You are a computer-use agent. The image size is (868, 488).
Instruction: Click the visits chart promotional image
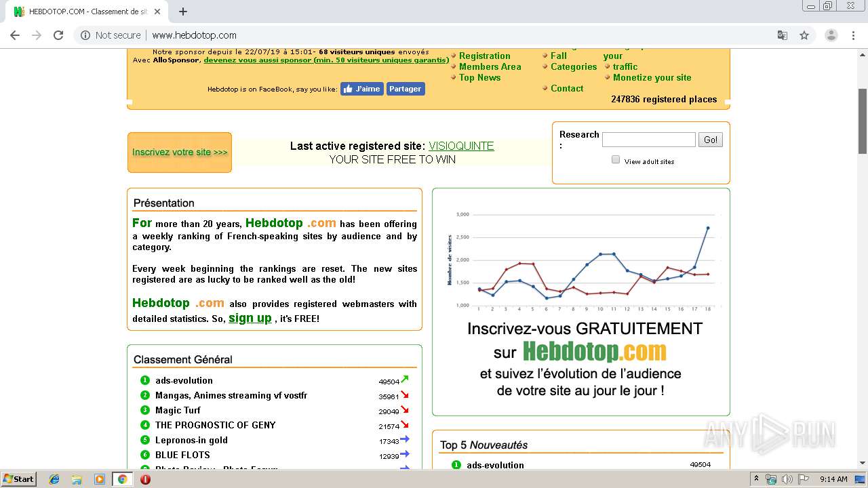click(581, 302)
